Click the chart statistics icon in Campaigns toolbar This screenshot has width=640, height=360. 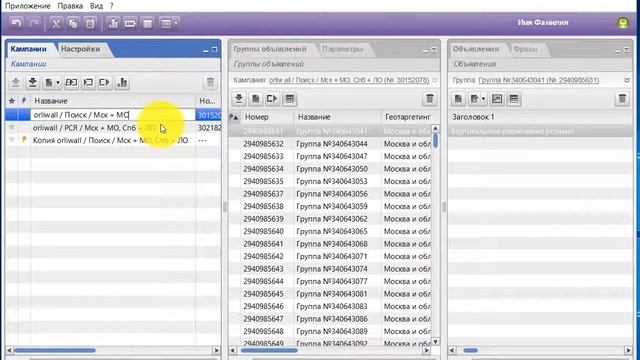(x=122, y=82)
